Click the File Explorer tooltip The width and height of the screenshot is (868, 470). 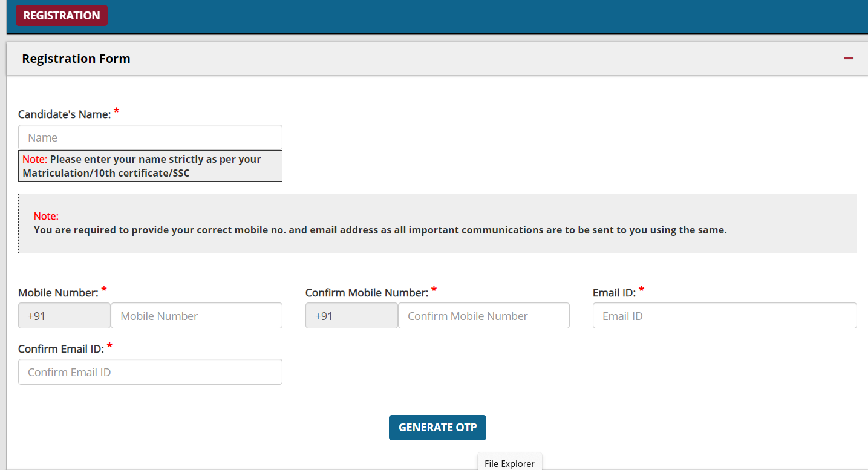pos(509,463)
